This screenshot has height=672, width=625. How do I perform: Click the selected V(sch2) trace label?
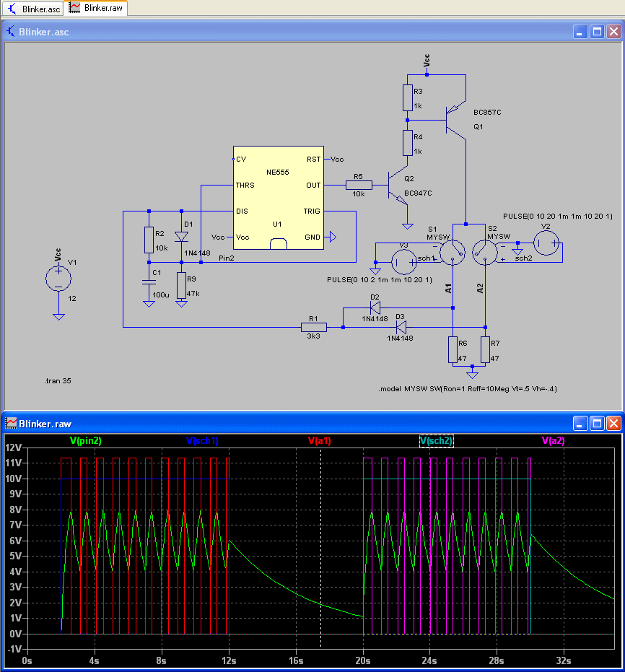(x=436, y=440)
